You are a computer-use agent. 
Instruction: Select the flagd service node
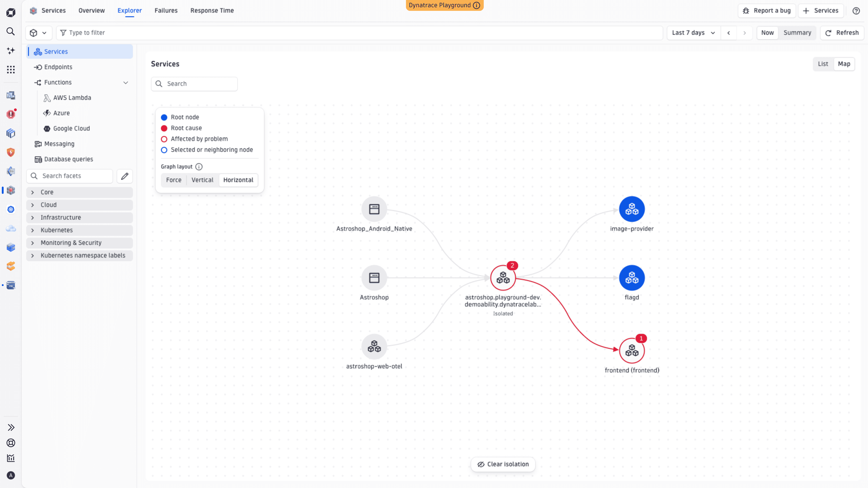point(632,278)
